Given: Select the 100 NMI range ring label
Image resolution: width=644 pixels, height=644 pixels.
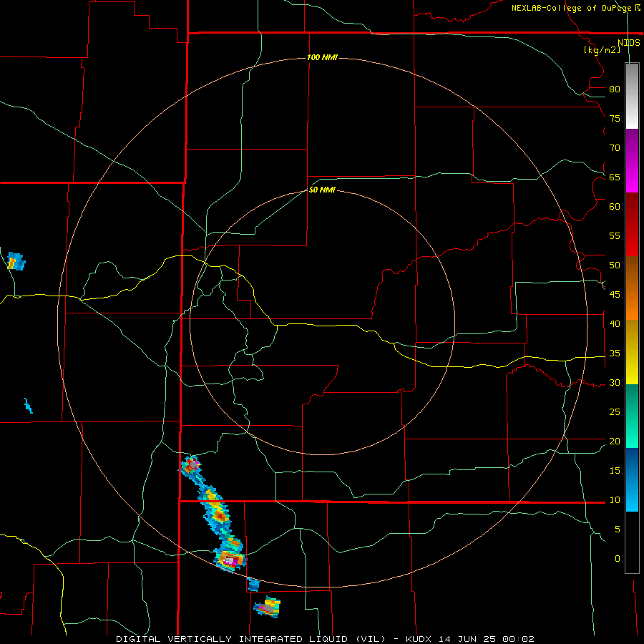Looking at the screenshot, I should [x=323, y=57].
